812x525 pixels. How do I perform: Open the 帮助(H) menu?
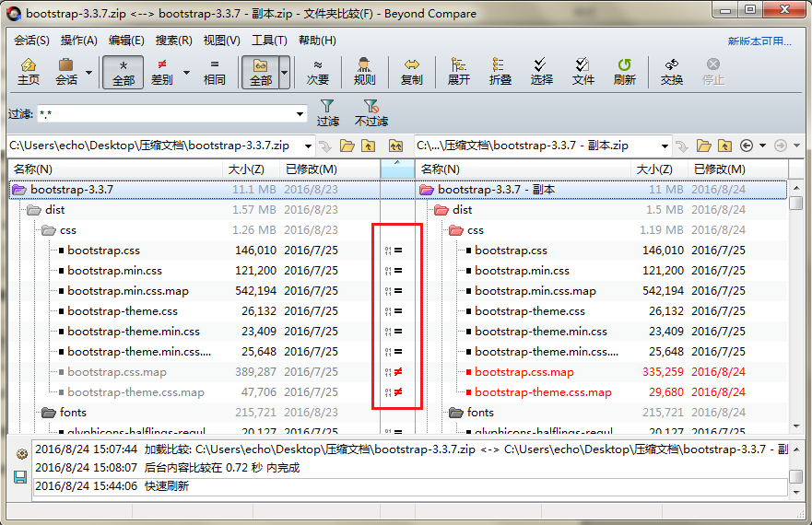point(317,41)
